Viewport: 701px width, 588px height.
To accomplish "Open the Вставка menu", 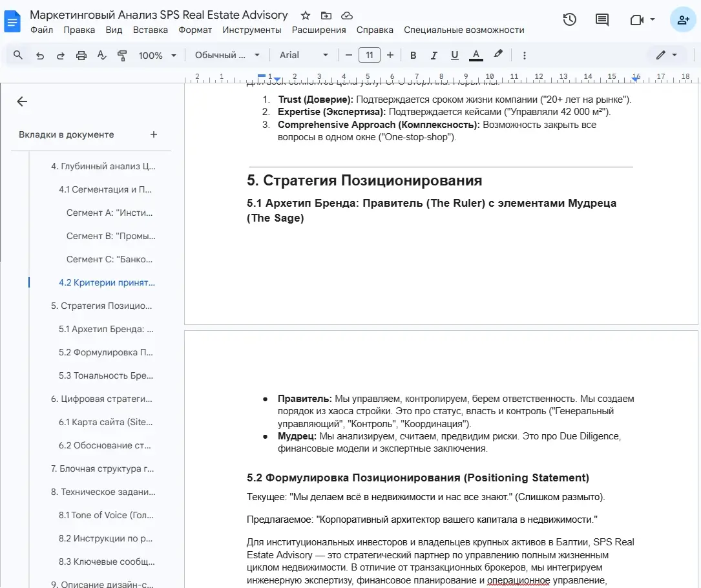I will [151, 30].
